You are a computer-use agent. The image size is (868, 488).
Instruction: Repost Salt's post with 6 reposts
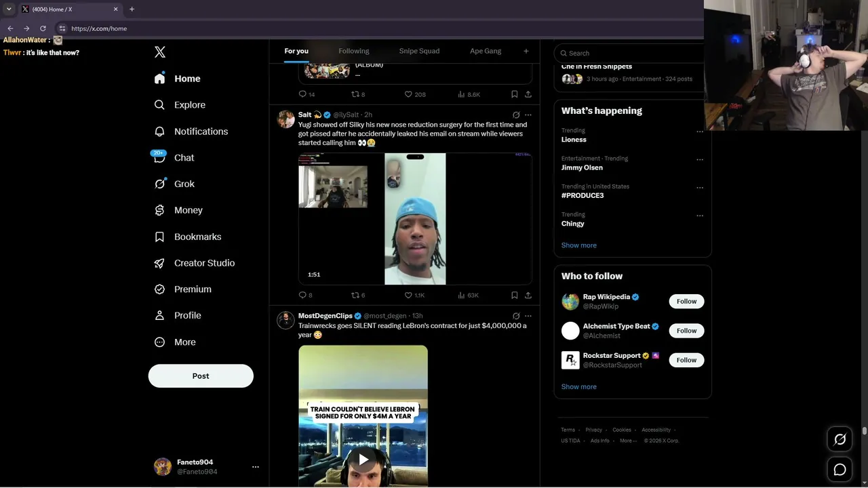tap(358, 296)
